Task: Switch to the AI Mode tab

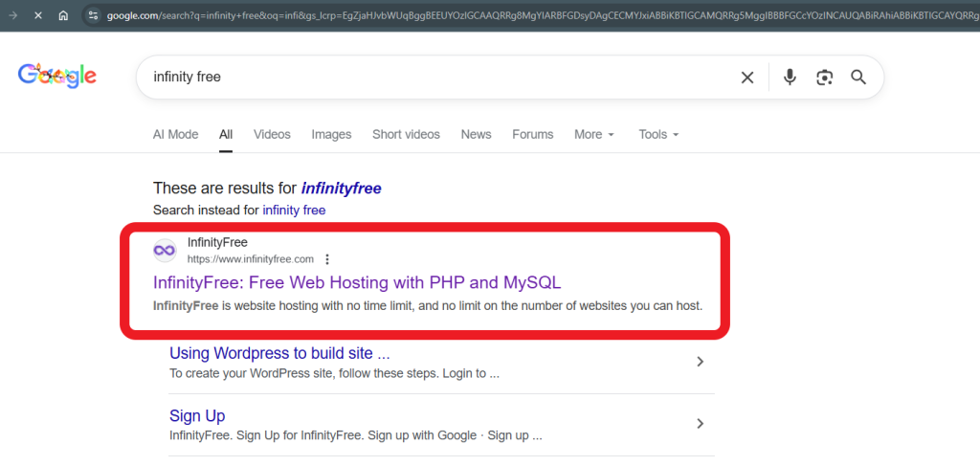Action: 175,134
